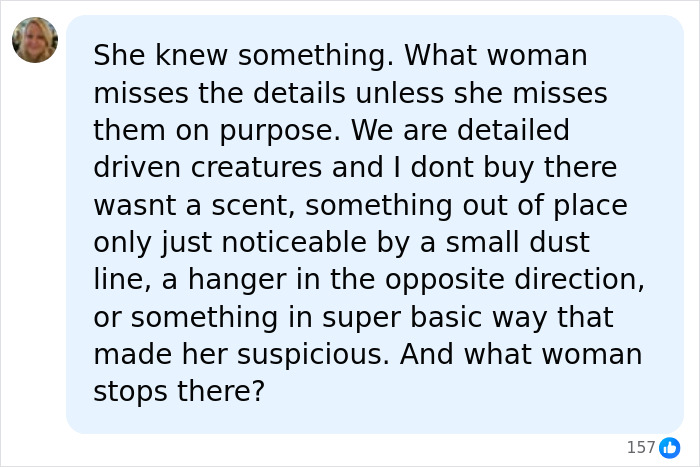Click the blue thumbs-up reaction icon
The width and height of the screenshot is (700, 467).
pos(669,446)
